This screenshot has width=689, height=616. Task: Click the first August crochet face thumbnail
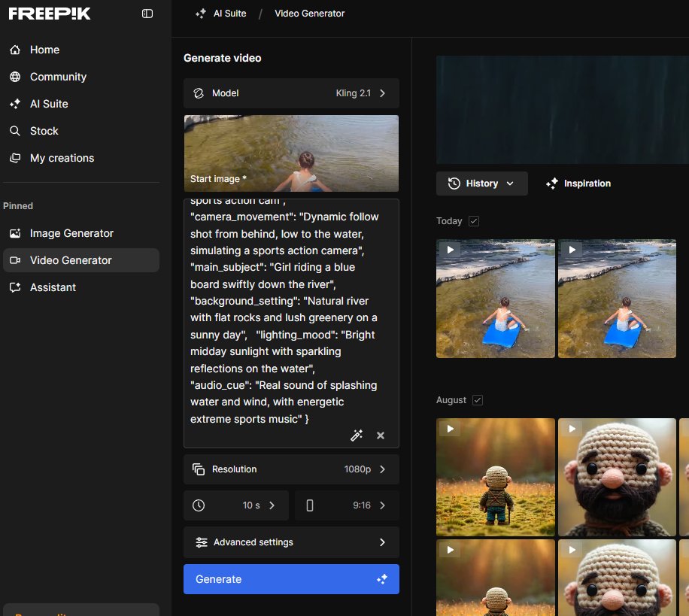pos(617,477)
